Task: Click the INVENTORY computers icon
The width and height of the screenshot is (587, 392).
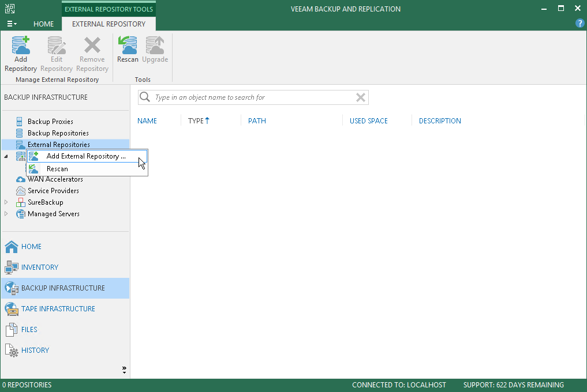Action: click(11, 267)
